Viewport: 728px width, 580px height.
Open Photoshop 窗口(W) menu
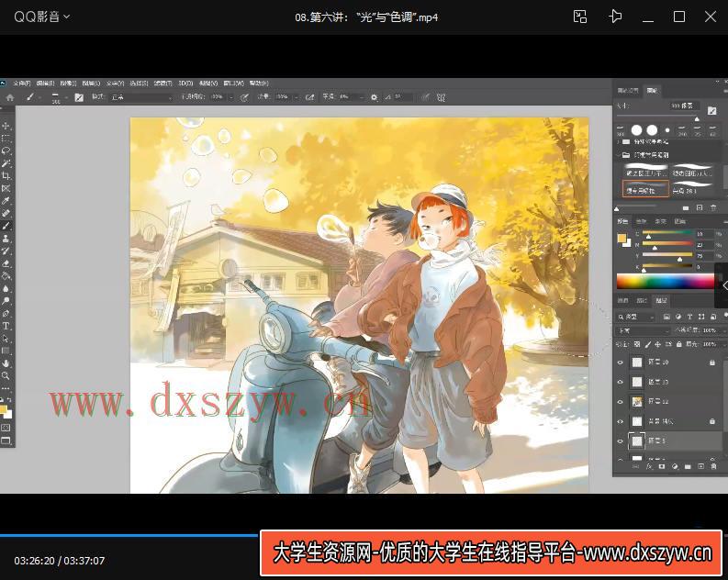point(233,84)
